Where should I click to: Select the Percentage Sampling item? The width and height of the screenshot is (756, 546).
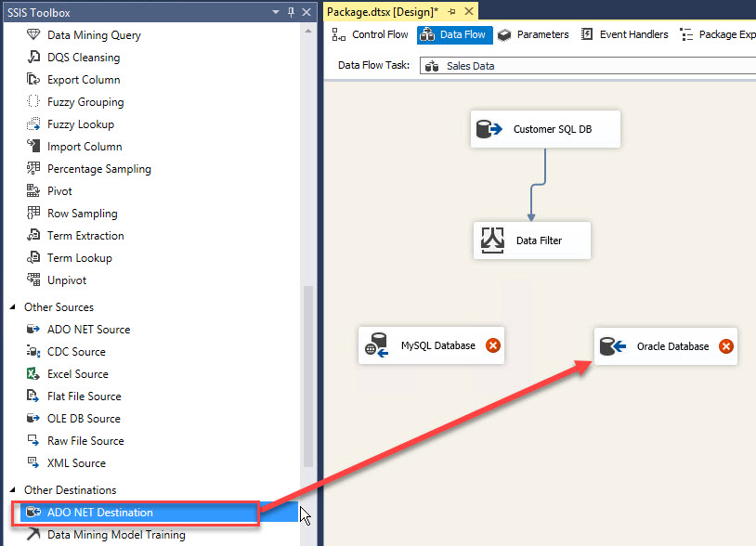click(x=98, y=169)
